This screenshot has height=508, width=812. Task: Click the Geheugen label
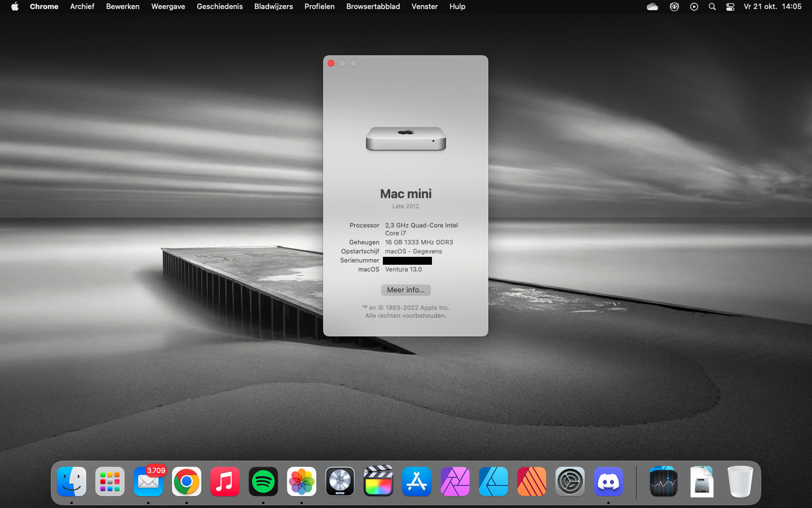click(364, 243)
